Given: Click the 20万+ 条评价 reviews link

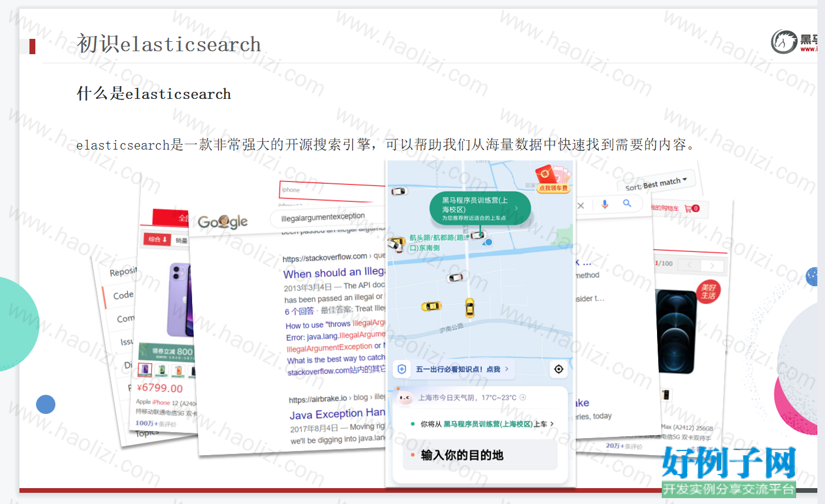Looking at the screenshot, I should click(624, 446).
